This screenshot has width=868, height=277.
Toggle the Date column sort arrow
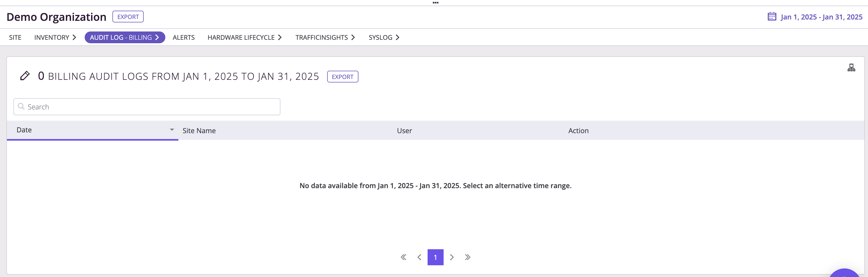coord(172,130)
